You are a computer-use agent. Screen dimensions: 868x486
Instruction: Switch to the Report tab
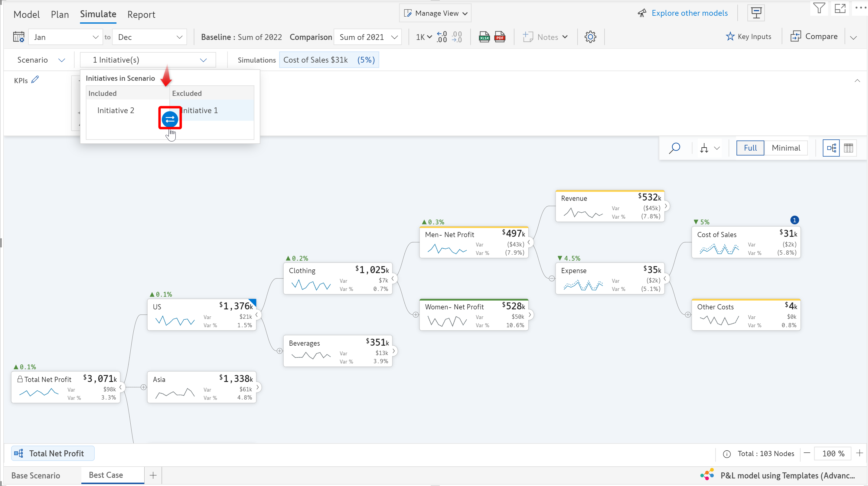[x=141, y=15]
